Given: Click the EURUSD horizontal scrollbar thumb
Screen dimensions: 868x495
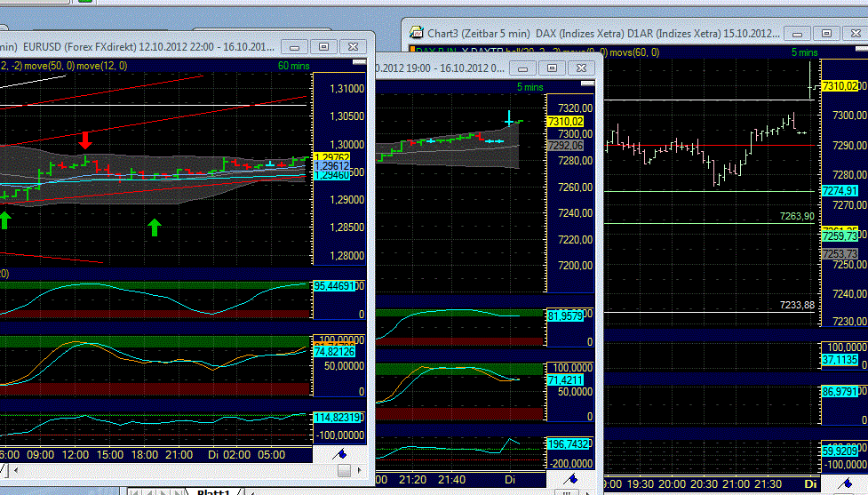Looking at the screenshot, I should [x=344, y=470].
